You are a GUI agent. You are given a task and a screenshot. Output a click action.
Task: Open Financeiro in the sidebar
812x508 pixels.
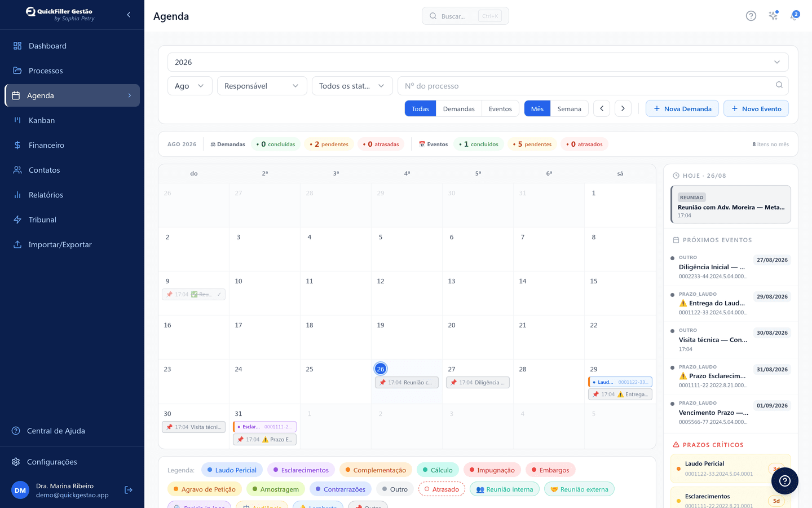pos(72,145)
